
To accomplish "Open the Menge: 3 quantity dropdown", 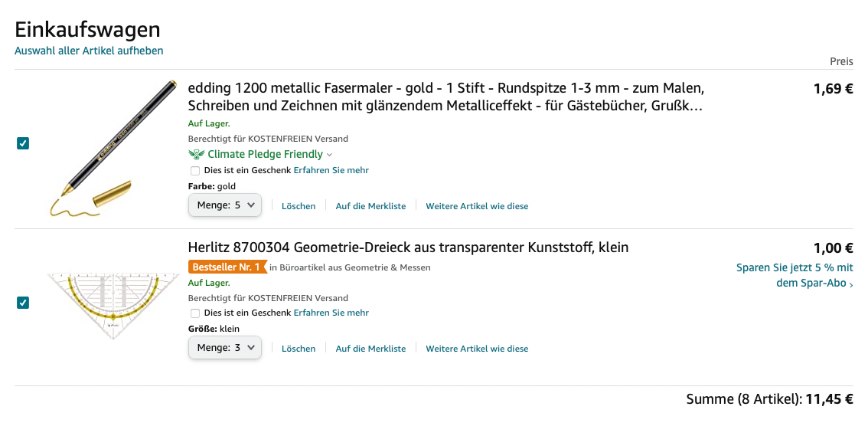I will [x=225, y=347].
